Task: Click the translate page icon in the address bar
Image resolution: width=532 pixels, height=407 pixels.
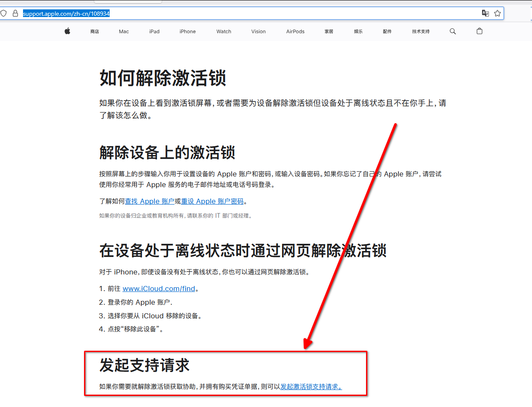Action: click(x=485, y=13)
